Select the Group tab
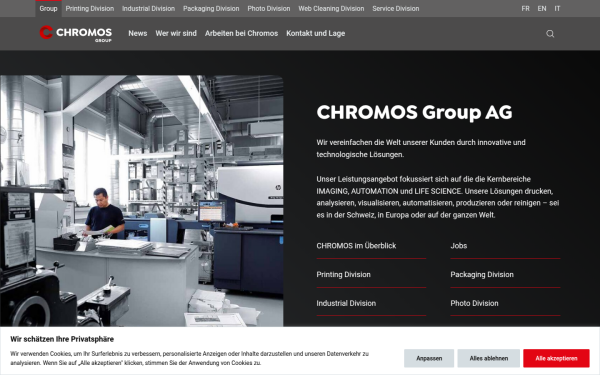 (x=48, y=8)
